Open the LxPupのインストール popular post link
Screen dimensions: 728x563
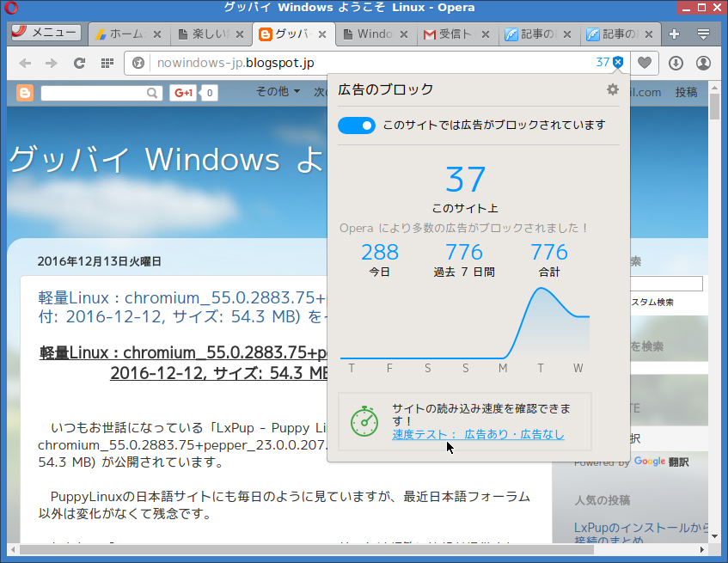coord(641,534)
